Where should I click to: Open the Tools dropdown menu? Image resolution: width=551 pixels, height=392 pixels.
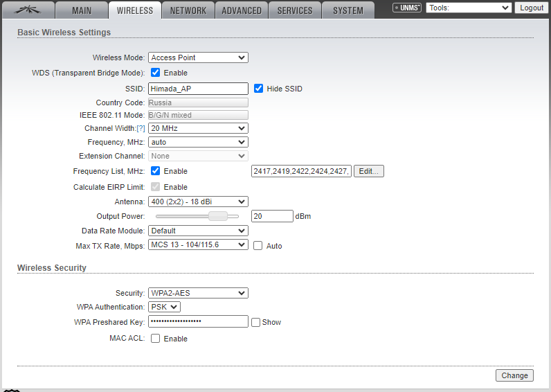click(469, 8)
